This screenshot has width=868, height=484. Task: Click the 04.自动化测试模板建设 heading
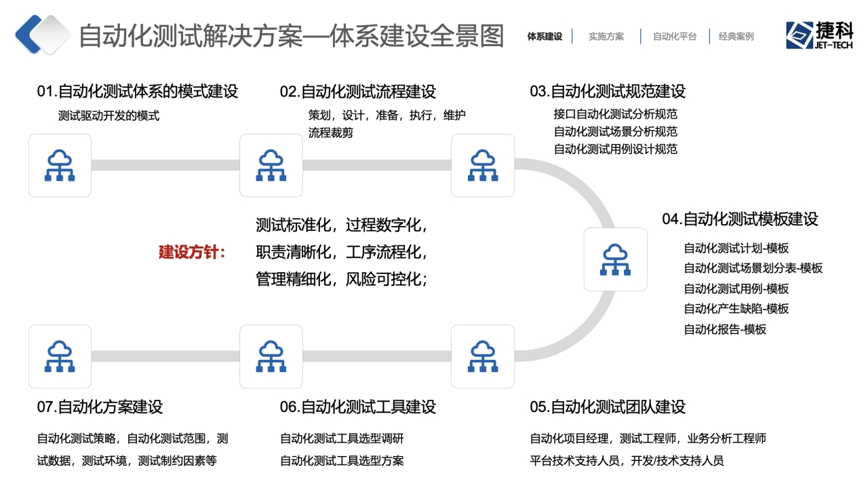pos(740,219)
